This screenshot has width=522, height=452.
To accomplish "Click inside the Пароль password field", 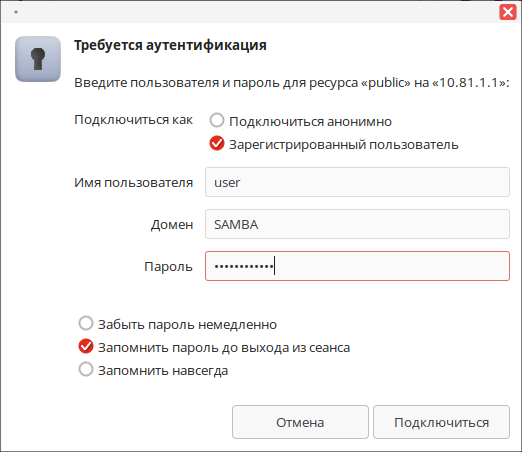I will (x=357, y=266).
